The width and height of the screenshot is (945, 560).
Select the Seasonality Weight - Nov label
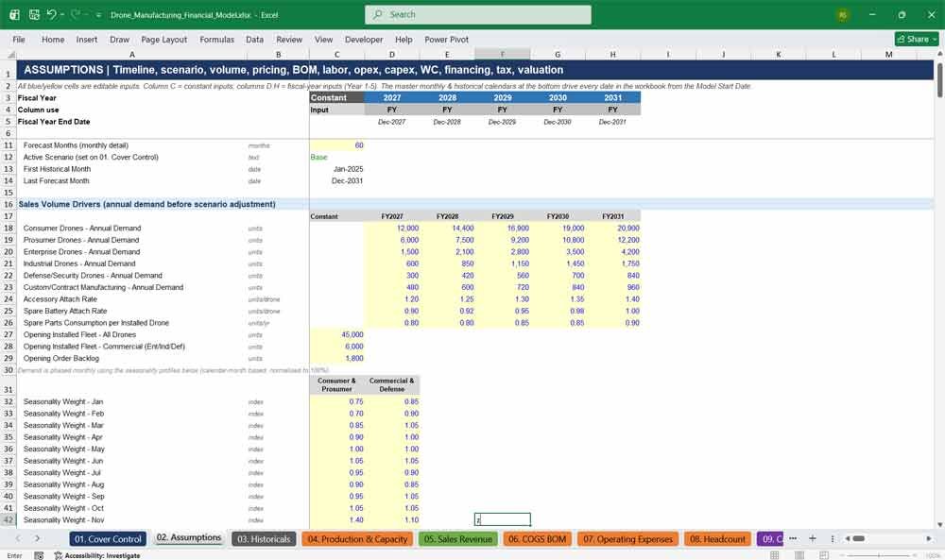pos(64,519)
